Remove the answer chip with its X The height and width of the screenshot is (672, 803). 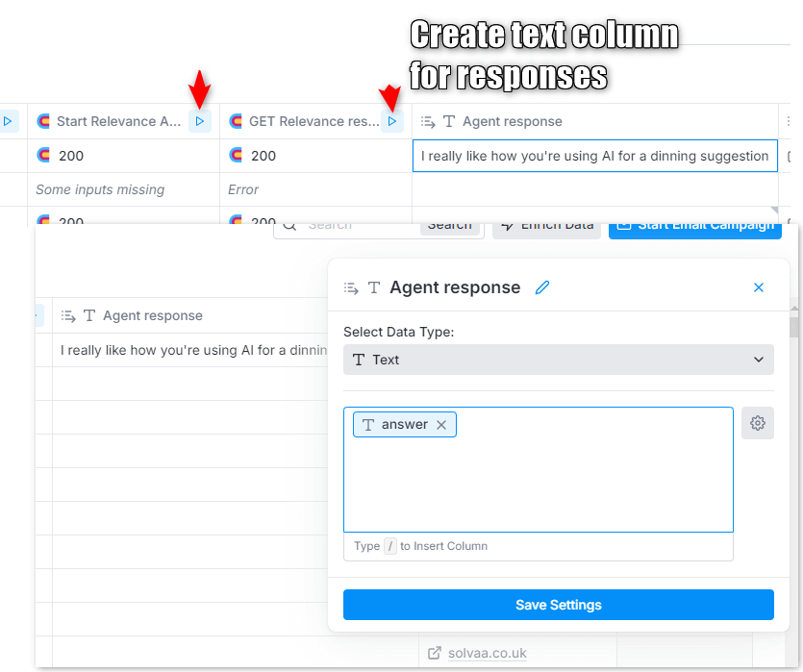pos(441,425)
